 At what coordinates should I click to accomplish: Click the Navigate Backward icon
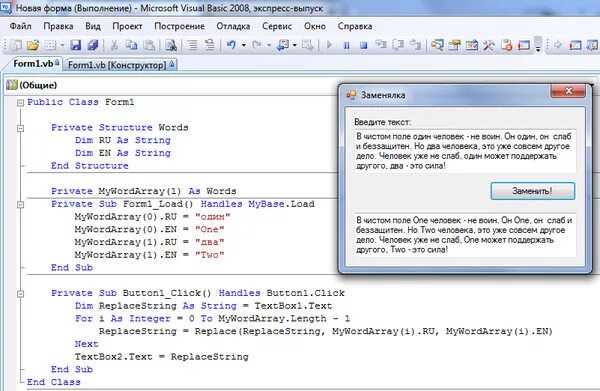coord(283,45)
